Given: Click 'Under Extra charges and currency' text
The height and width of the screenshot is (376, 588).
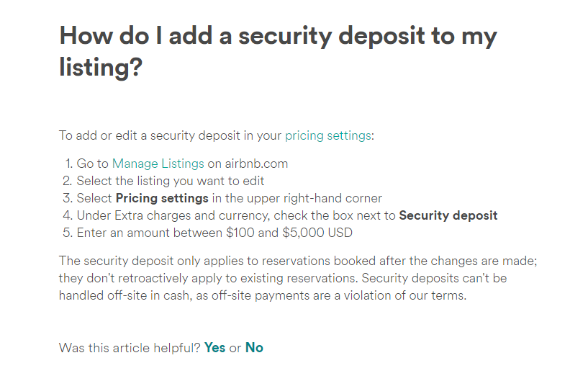Looking at the screenshot, I should coord(173,215).
